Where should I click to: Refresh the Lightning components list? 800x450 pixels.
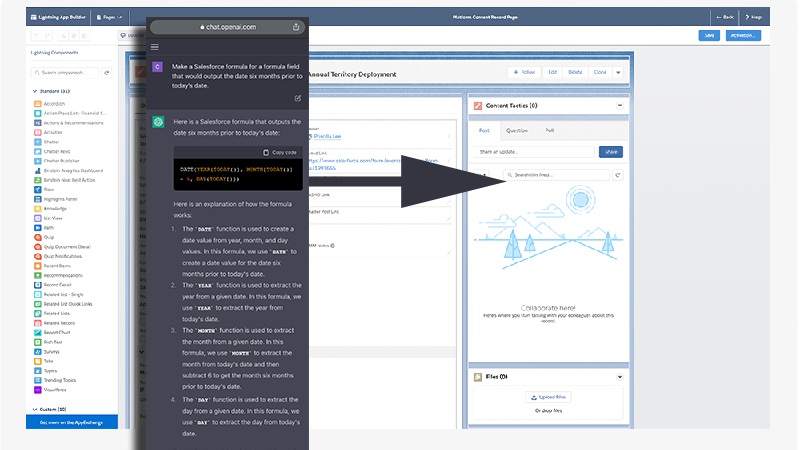[x=107, y=72]
